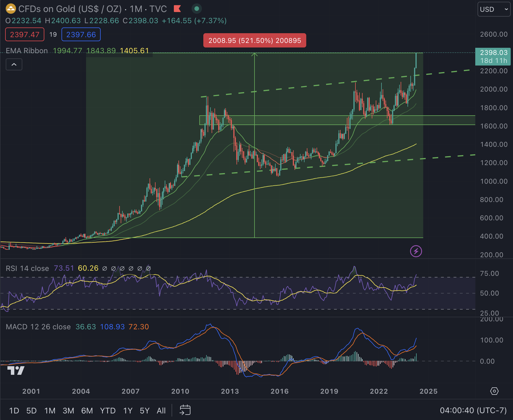Click the spread value 19

pyautogui.click(x=53, y=35)
